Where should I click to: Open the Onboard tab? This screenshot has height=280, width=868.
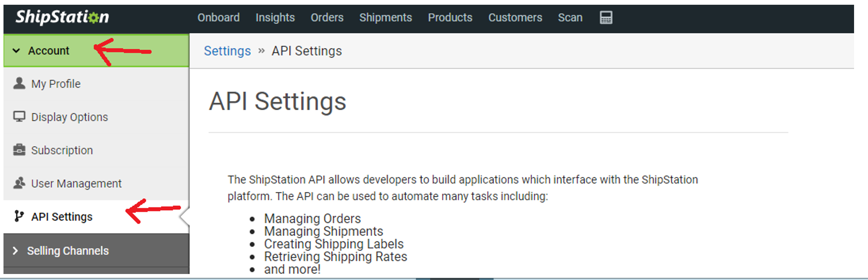(x=218, y=17)
